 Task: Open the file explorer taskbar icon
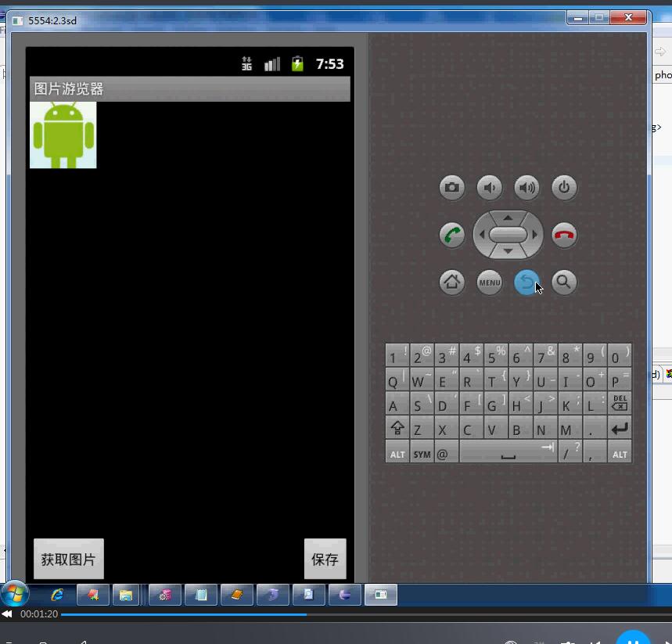tap(126, 595)
